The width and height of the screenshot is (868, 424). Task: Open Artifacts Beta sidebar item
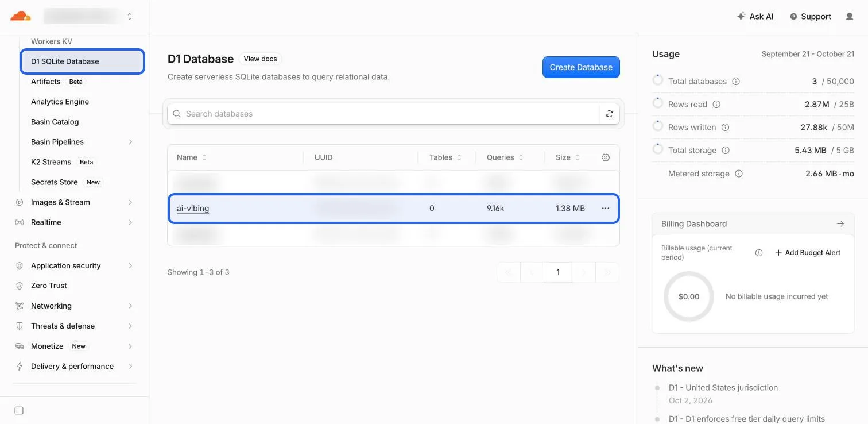point(57,82)
